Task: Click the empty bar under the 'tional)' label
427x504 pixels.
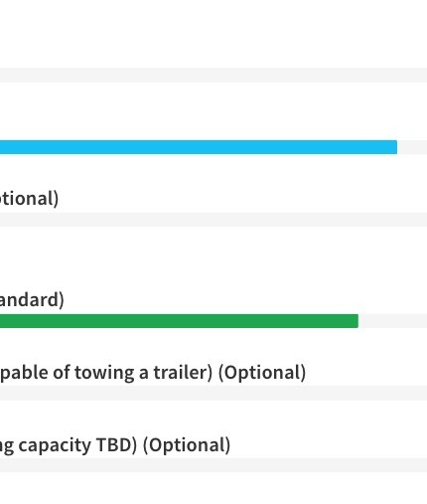Action: point(213,220)
